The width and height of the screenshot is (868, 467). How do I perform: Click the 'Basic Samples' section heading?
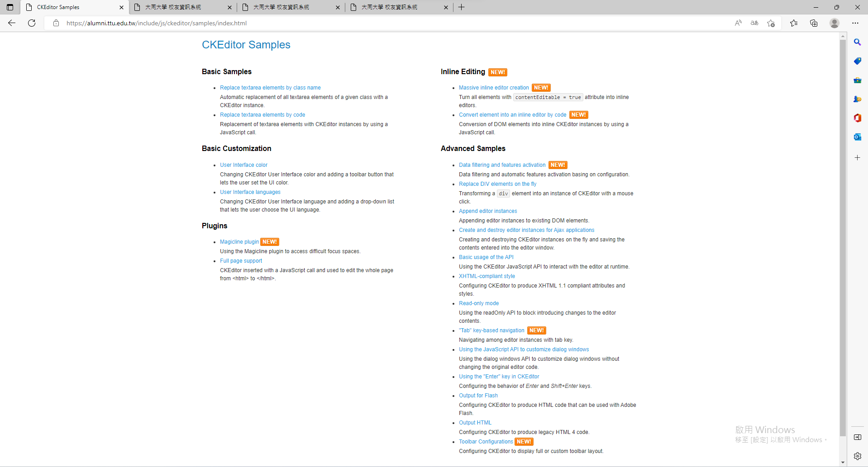click(227, 71)
